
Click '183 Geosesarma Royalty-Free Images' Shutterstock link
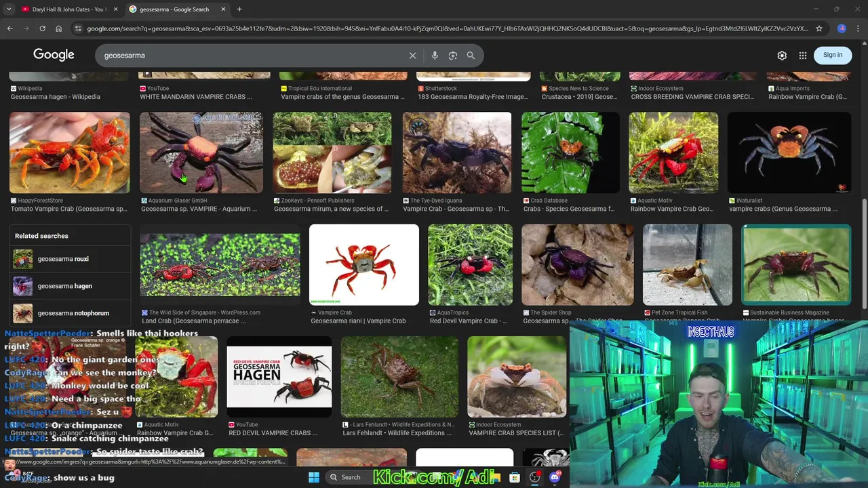click(x=473, y=97)
